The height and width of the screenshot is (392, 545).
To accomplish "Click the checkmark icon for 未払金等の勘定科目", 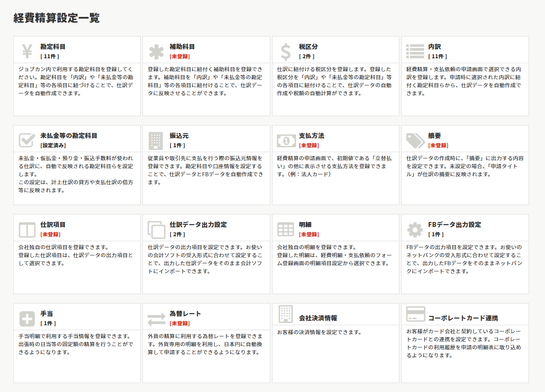I will click(27, 141).
